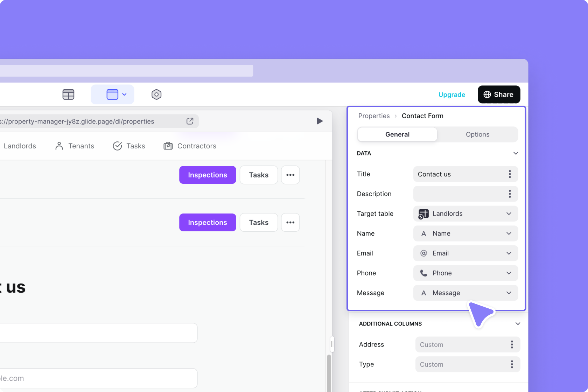This screenshot has width=588, height=392.
Task: Open Address column options menu
Action: [512, 345]
